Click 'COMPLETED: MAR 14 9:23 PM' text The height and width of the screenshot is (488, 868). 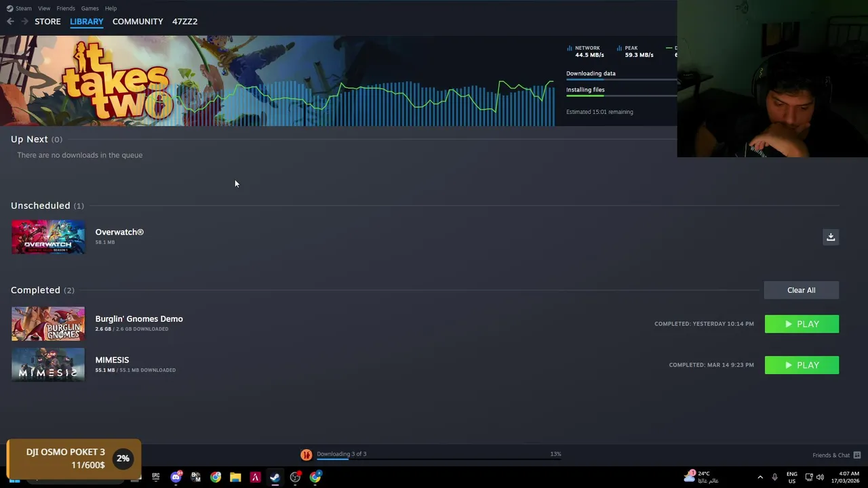(711, 365)
